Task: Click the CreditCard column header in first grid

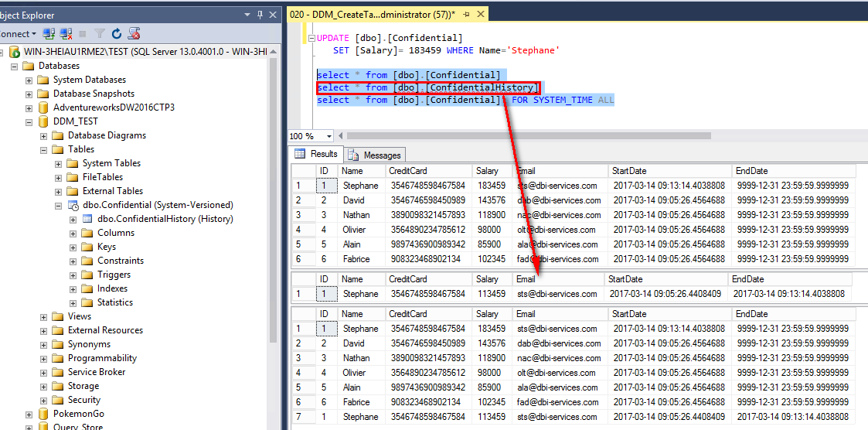Action: click(428, 171)
